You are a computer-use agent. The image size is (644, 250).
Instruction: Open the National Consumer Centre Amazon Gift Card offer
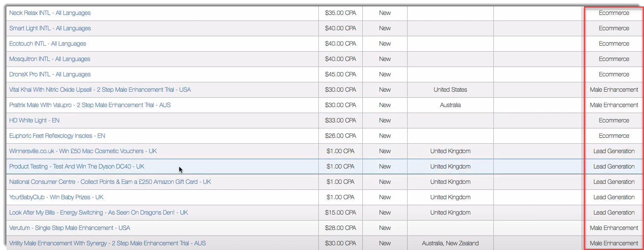click(x=110, y=182)
